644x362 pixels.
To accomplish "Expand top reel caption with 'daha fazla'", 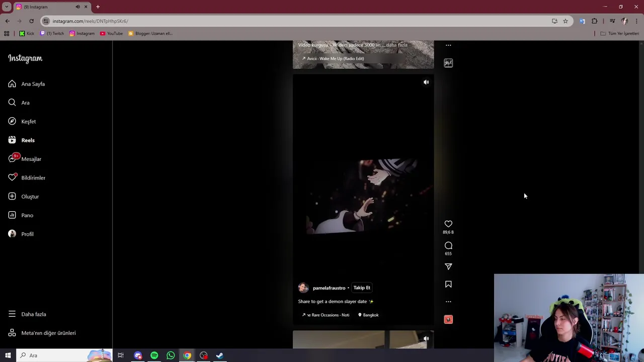I will [x=397, y=45].
